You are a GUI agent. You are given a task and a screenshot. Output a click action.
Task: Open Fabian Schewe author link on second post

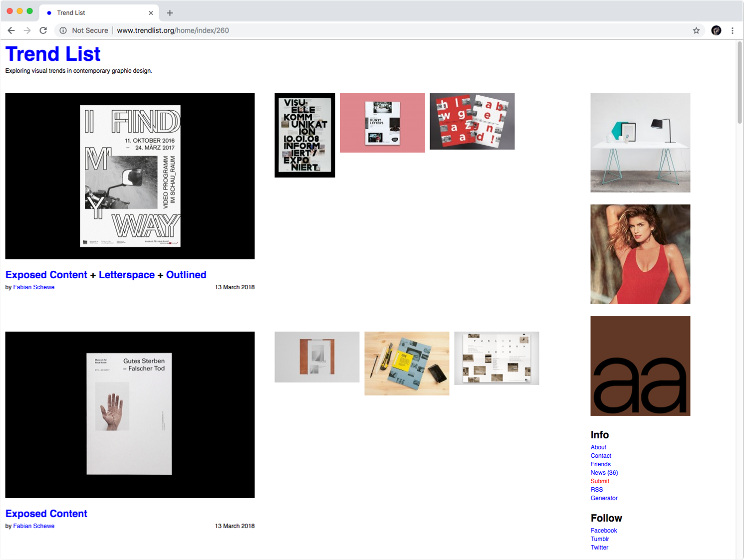(x=34, y=526)
